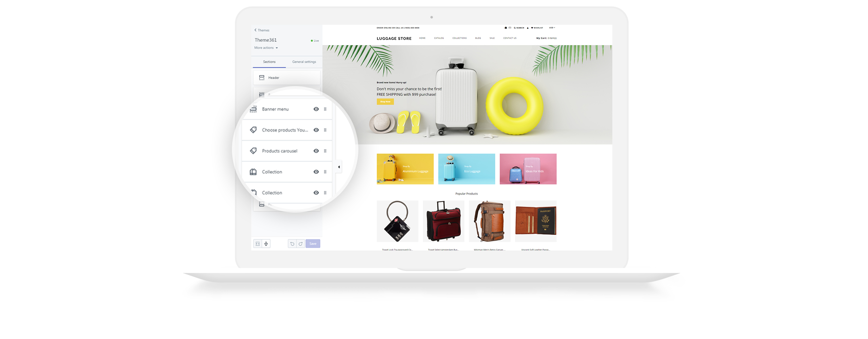Click the first Collection drag handle
This screenshot has height=339, width=868.
pos(325,172)
